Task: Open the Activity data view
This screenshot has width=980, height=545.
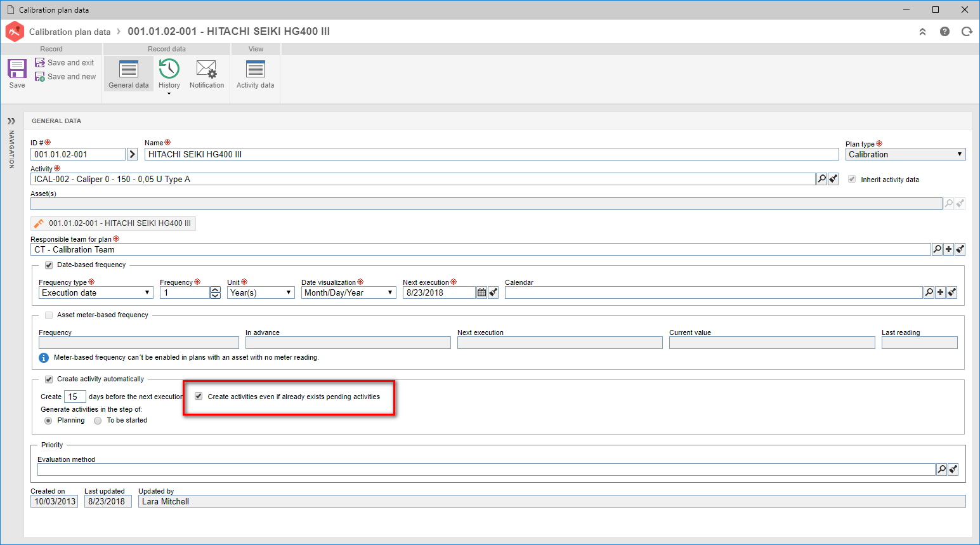Action: [256, 74]
